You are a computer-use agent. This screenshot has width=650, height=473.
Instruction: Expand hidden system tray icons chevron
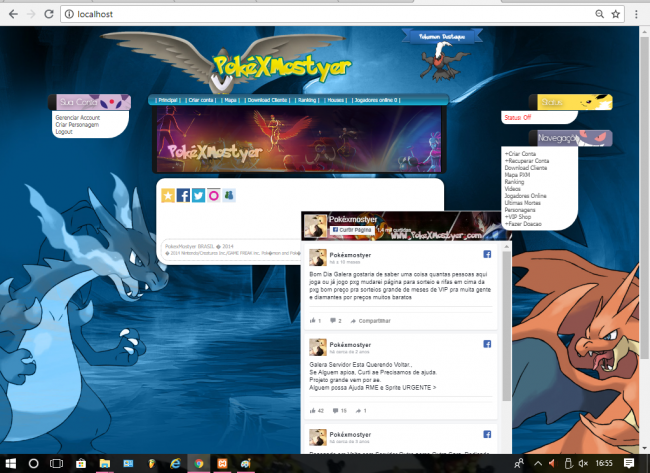pyautogui.click(x=538, y=463)
